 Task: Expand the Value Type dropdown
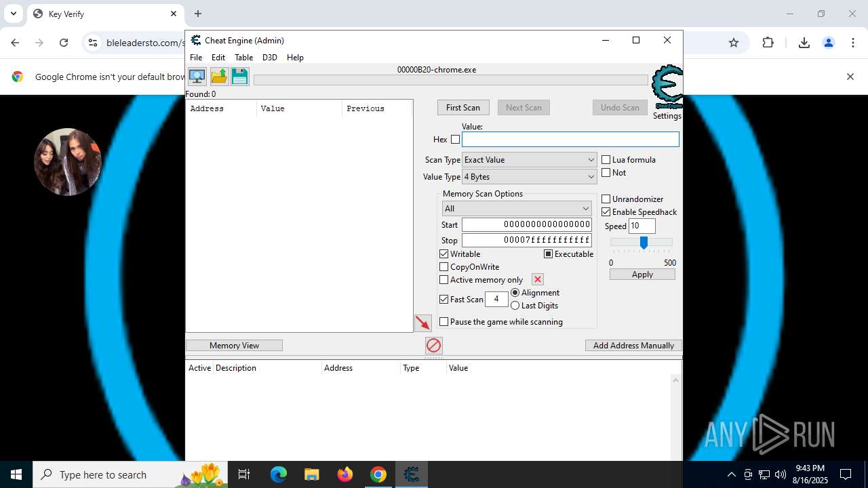pos(529,177)
